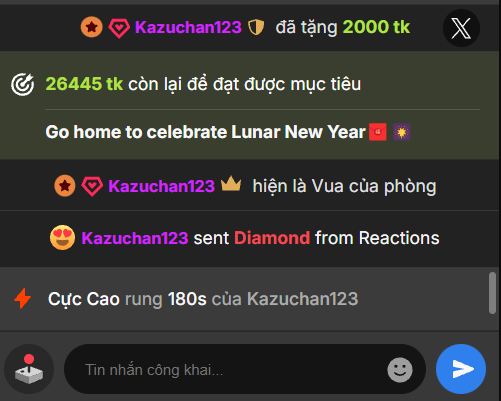Click the X (Twitter) share icon

[461, 28]
